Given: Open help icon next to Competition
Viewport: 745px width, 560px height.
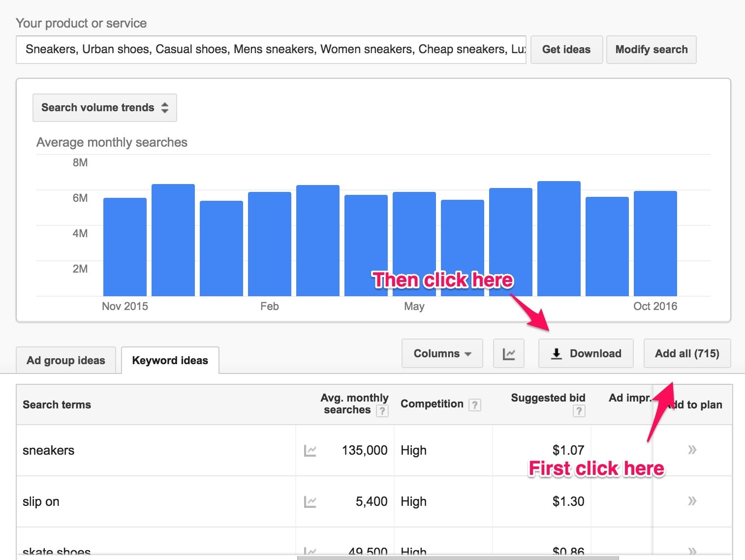Looking at the screenshot, I should tap(474, 404).
